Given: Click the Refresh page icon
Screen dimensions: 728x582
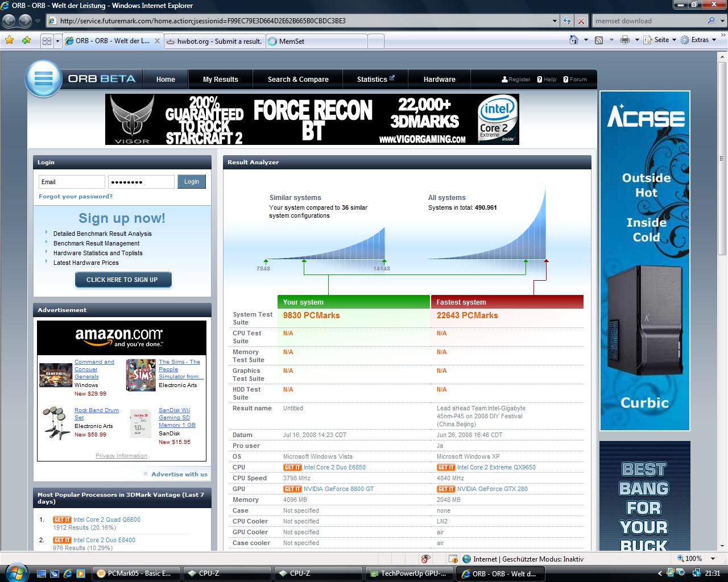Looking at the screenshot, I should click(567, 21).
